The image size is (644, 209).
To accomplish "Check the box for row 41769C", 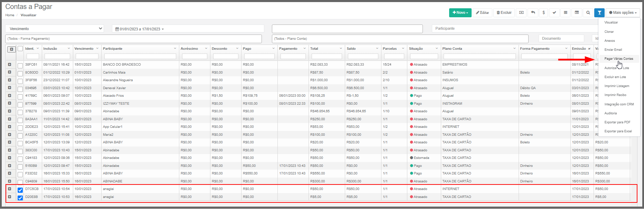I will pos(20,97).
